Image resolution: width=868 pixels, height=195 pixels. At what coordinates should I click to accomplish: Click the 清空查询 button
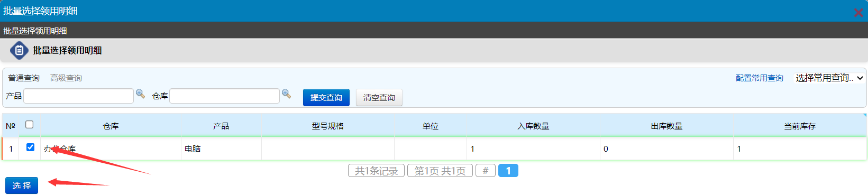click(379, 97)
